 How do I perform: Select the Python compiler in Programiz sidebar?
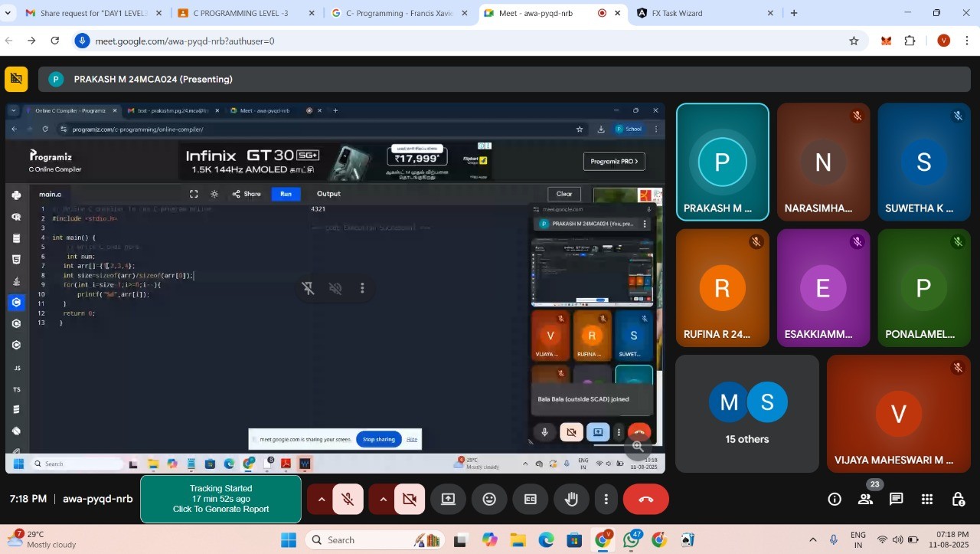coord(16,194)
